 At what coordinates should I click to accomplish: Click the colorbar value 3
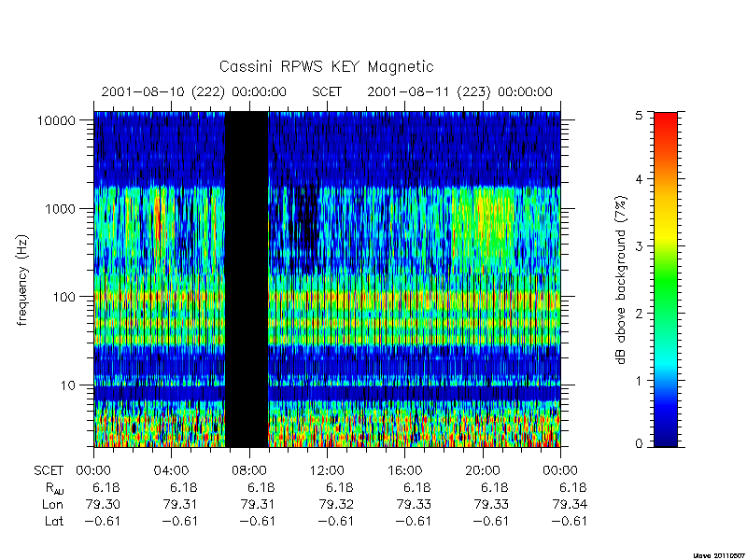[639, 246]
